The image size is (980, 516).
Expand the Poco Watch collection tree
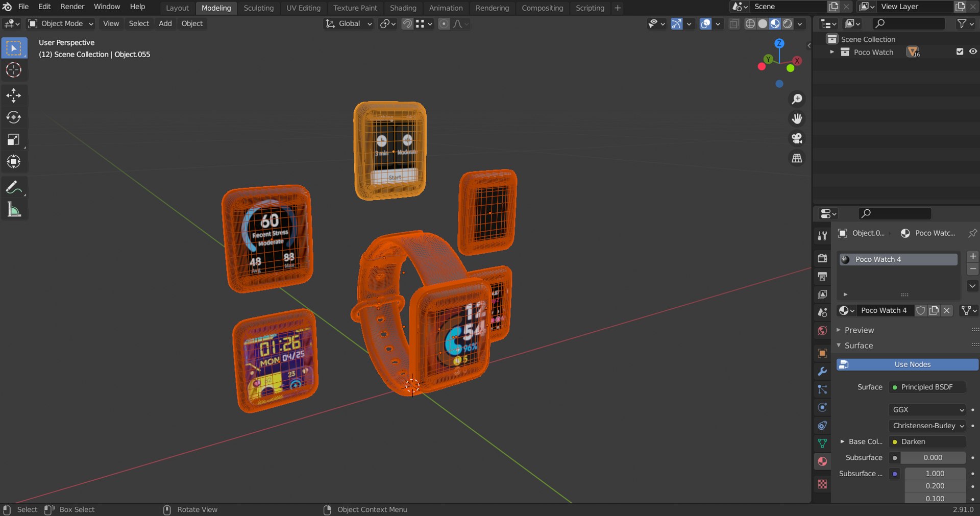click(832, 52)
